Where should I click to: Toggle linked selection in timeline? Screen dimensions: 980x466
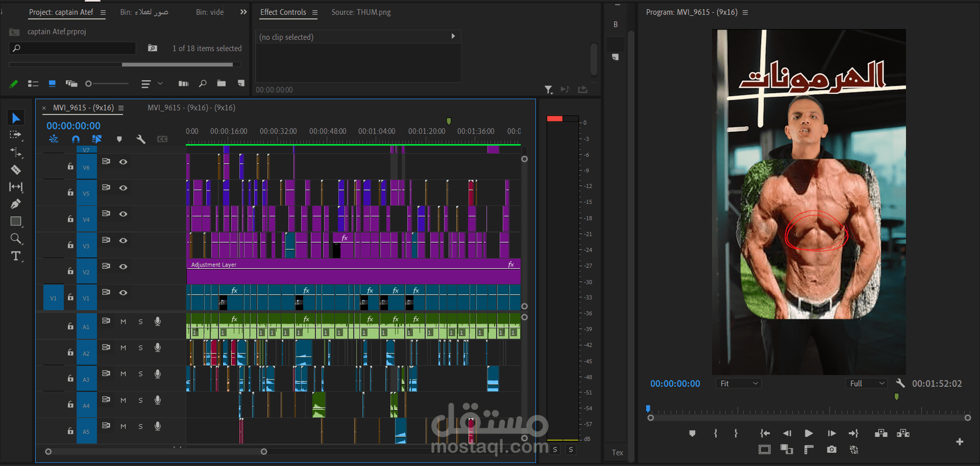tap(97, 139)
